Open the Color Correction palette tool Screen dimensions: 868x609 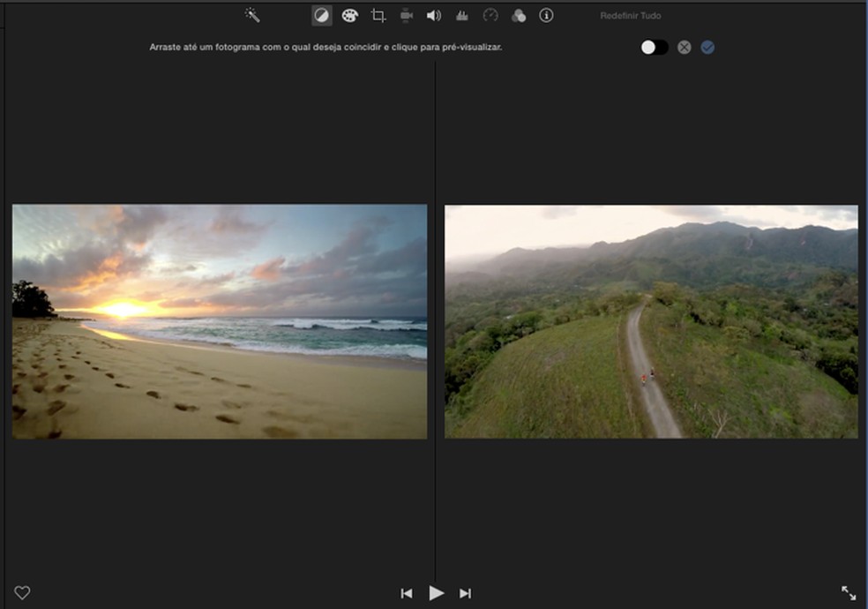350,15
